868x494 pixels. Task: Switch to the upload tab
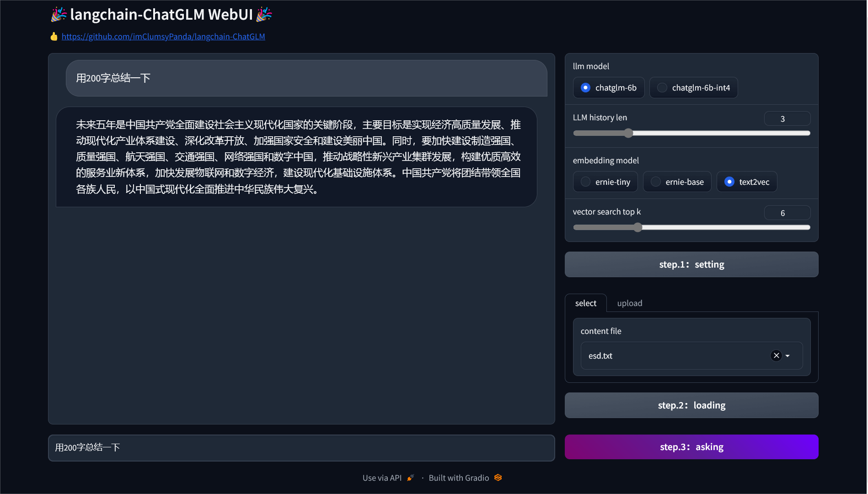[629, 303]
